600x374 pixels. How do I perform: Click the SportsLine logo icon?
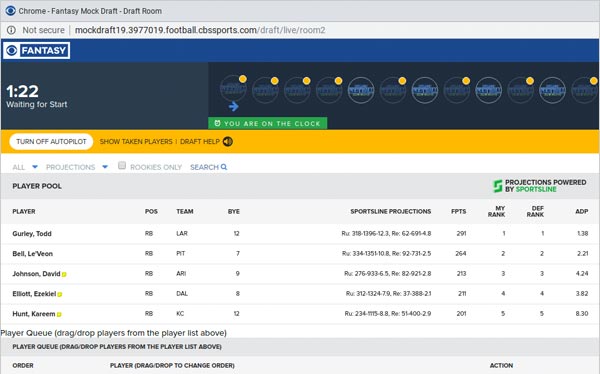click(497, 186)
